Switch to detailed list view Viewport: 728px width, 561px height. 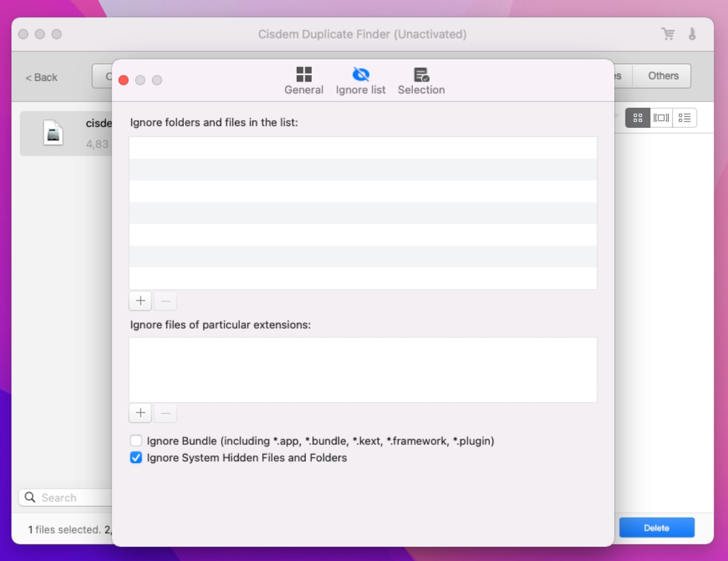(x=684, y=118)
